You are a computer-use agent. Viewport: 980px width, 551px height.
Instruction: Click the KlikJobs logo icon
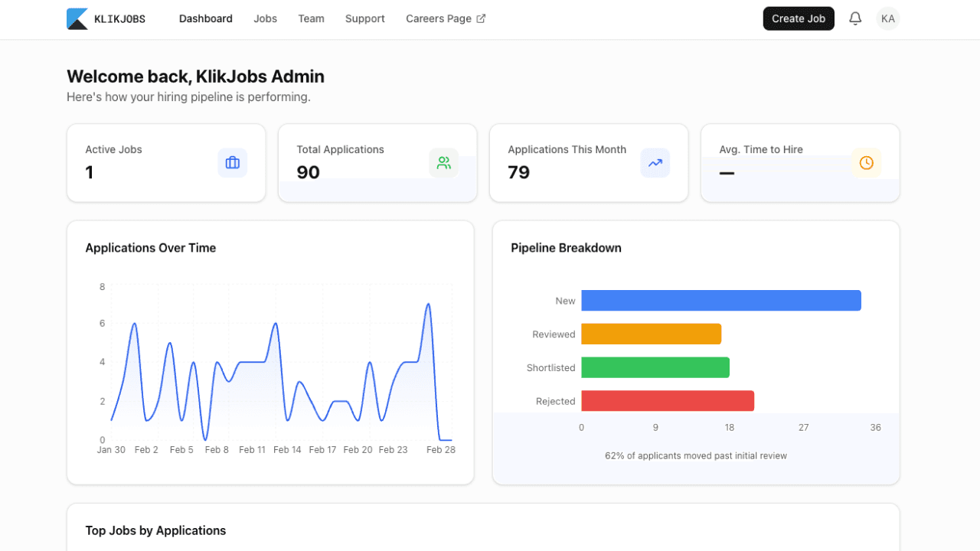[77, 18]
